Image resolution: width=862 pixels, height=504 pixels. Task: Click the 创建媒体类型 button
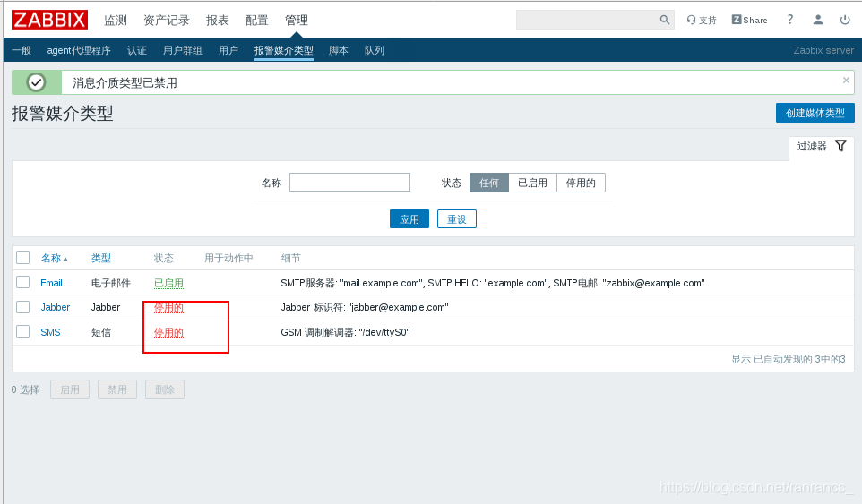point(815,113)
